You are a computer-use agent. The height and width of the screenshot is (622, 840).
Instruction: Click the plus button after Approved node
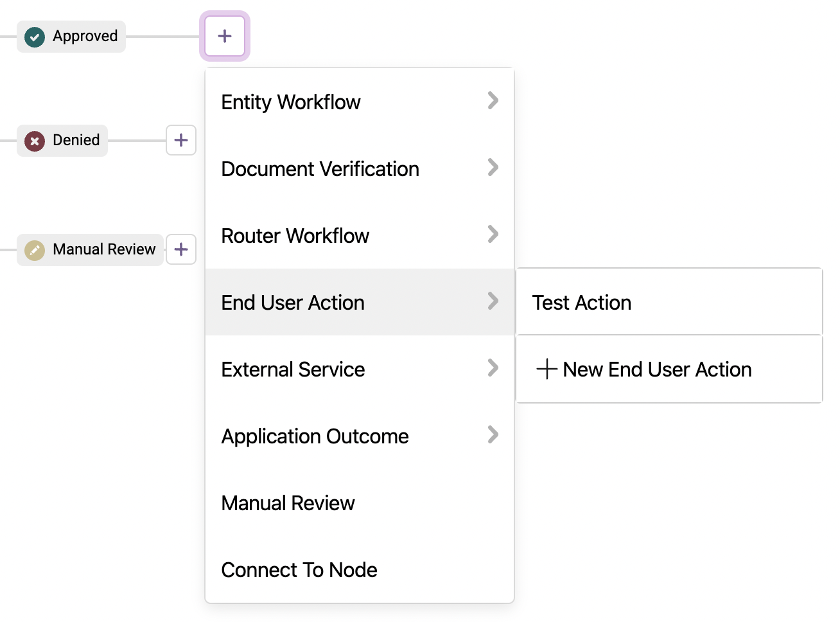225,36
